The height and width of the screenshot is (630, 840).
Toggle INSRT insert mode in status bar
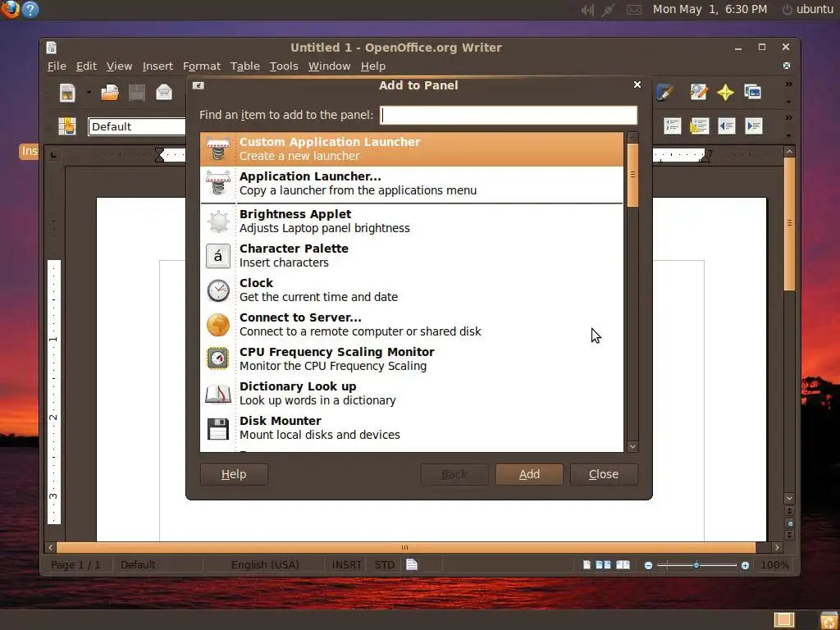coord(346,564)
